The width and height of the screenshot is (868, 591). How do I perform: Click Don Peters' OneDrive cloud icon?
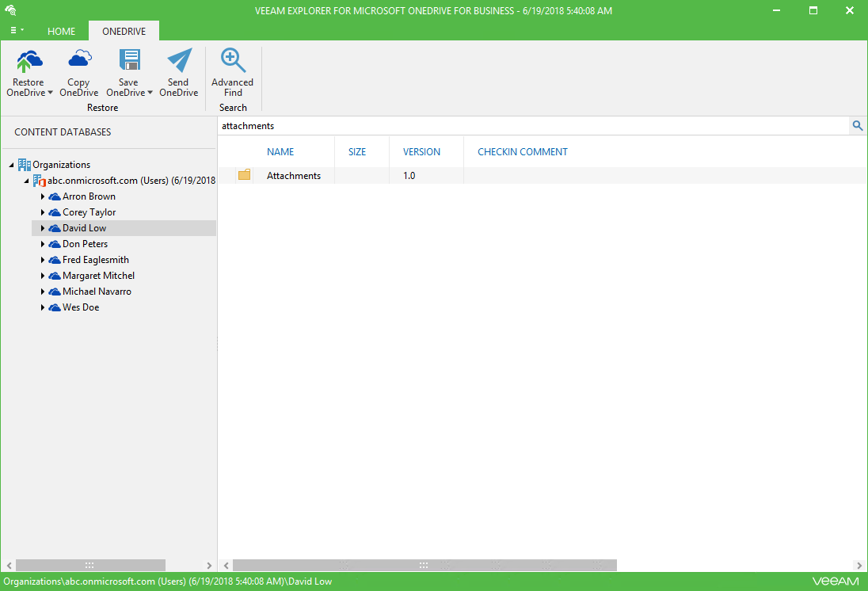coord(54,244)
